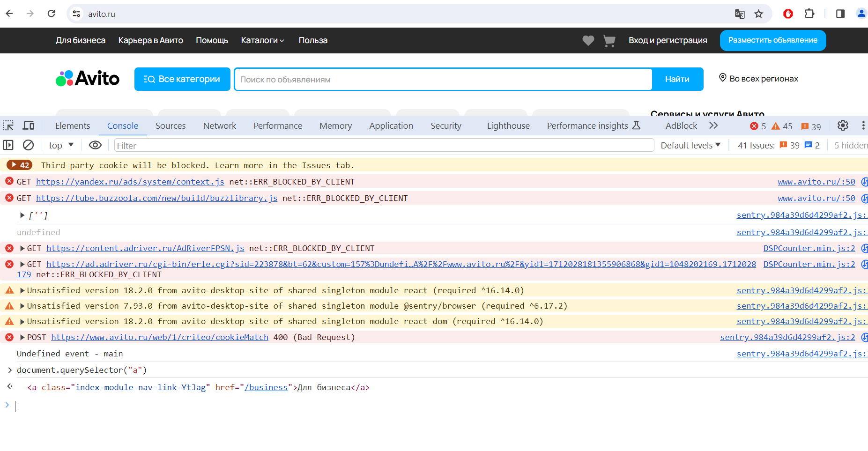Click the Найти search button

coord(677,79)
